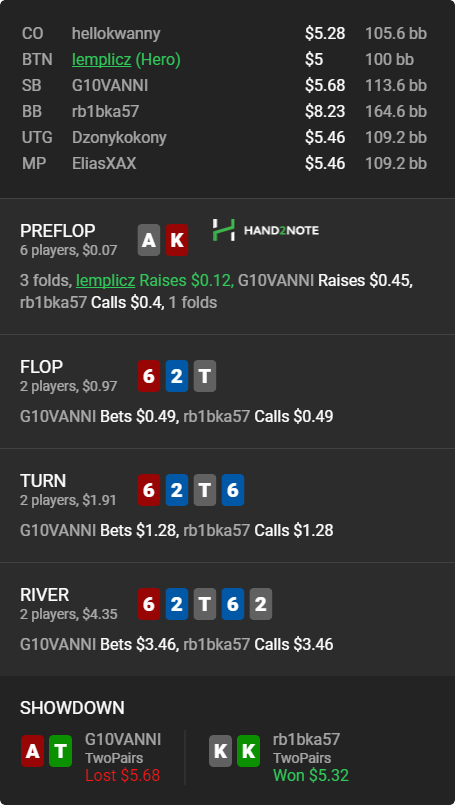Click G10VANNI's green T showdown card
The image size is (455, 805).
(x=60, y=751)
